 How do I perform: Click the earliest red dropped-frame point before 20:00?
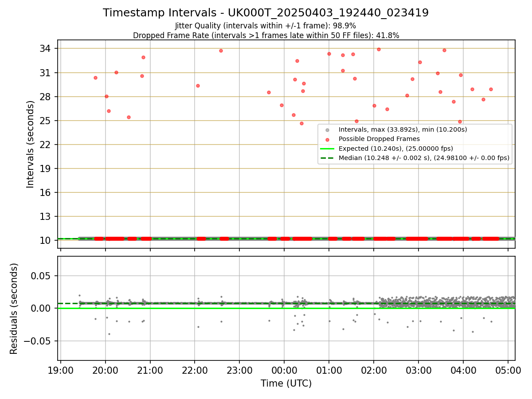(x=95, y=78)
